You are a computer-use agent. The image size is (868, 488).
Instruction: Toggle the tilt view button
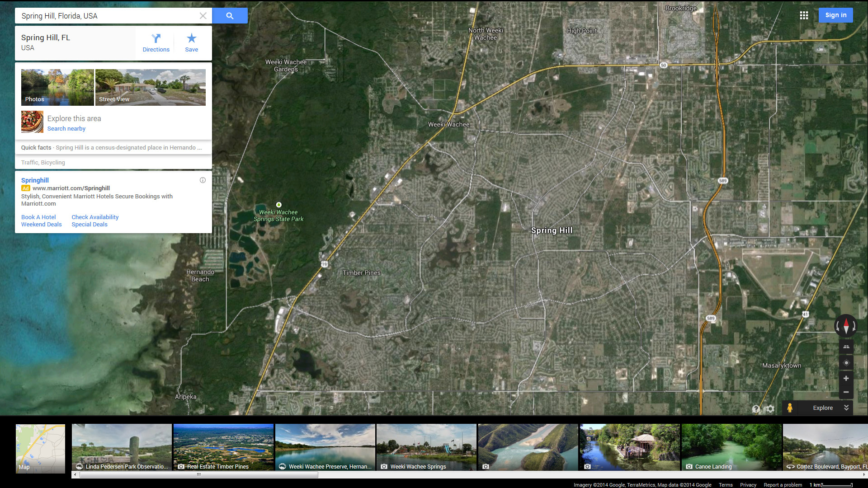pyautogui.click(x=846, y=347)
